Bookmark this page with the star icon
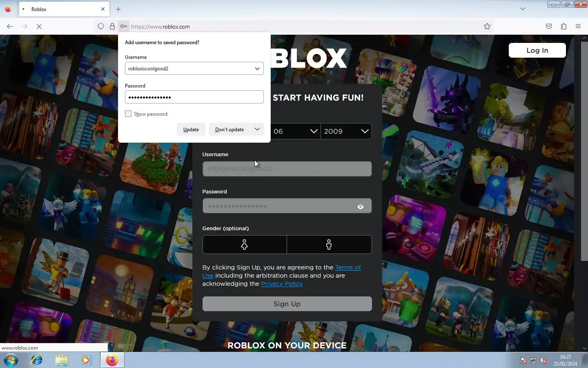 pos(487,27)
